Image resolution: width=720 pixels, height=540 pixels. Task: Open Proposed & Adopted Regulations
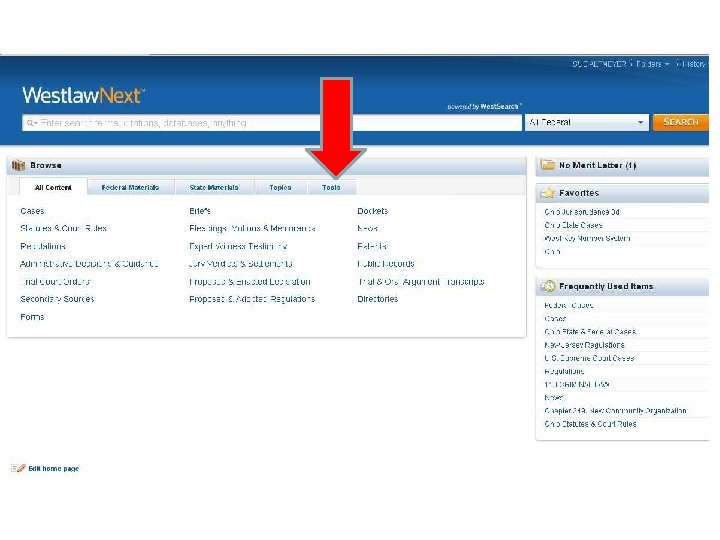click(x=252, y=299)
